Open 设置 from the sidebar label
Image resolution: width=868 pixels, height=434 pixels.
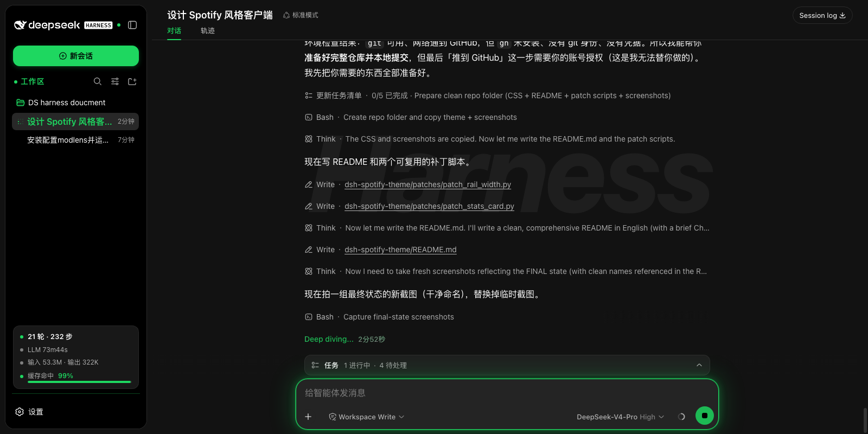point(36,412)
